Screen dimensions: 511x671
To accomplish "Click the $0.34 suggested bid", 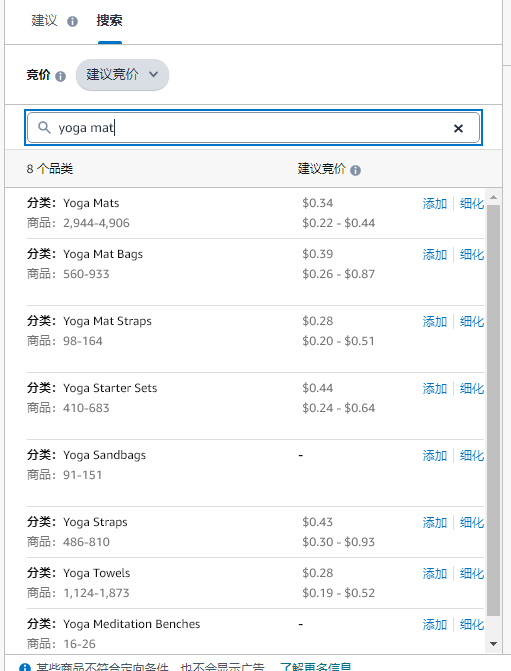I will click(x=318, y=203).
